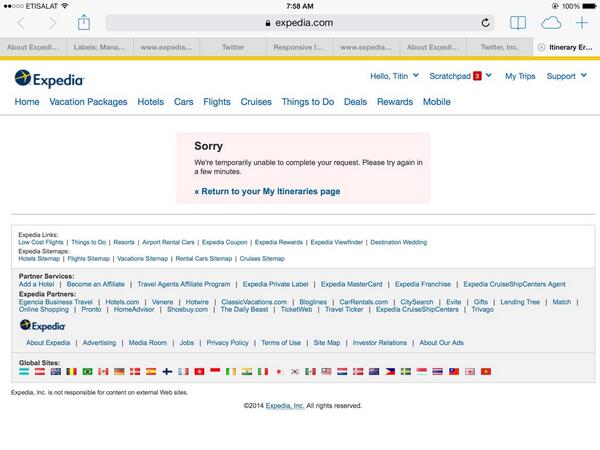Click the Expedia logo in the header
Screen dimensions: 600x450
pos(49,79)
